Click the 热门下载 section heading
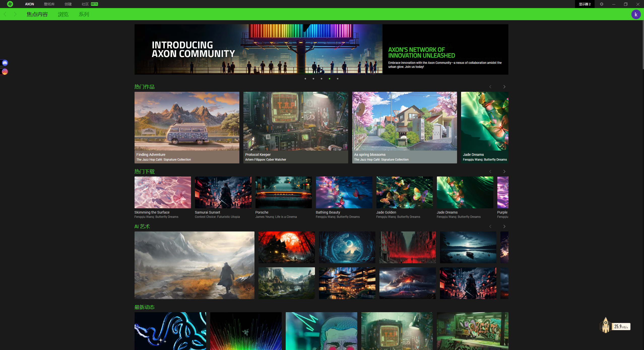 (144, 171)
